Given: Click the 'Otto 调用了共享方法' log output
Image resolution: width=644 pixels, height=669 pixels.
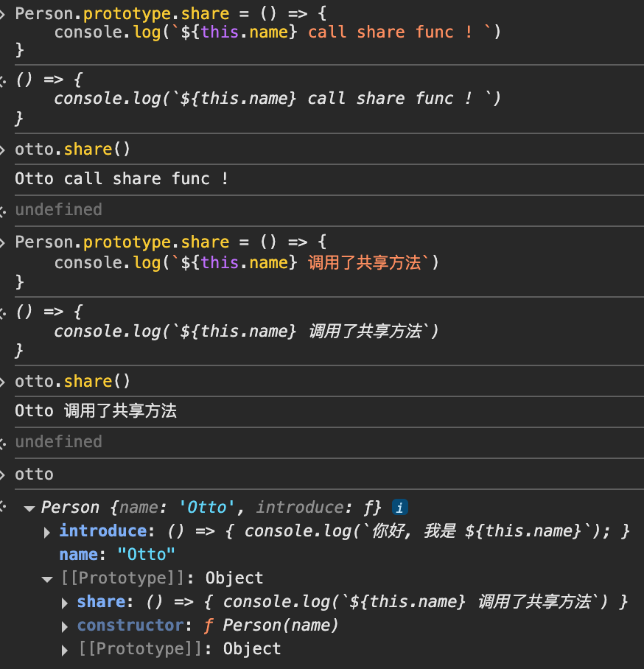Looking at the screenshot, I should coord(96,411).
